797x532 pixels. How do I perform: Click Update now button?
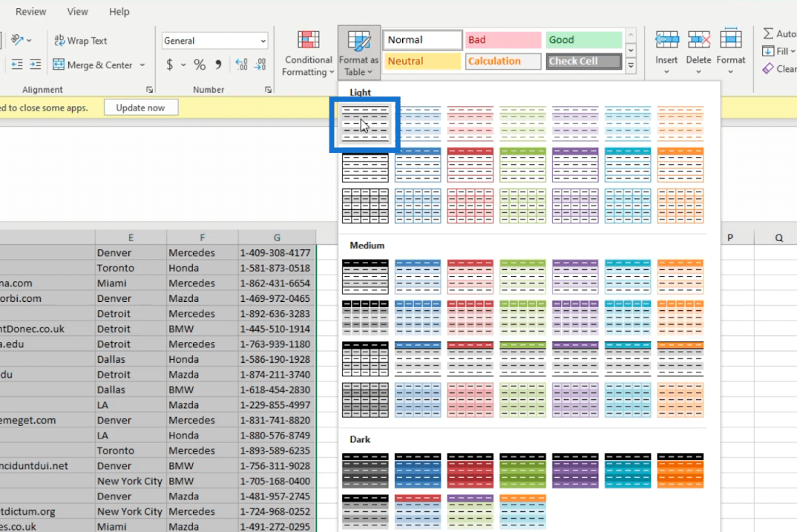click(x=141, y=108)
